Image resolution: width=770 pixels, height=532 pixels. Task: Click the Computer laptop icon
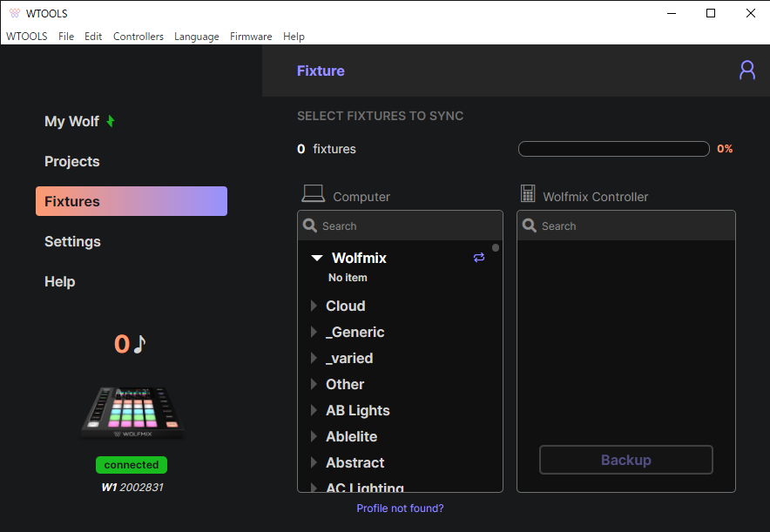coord(313,193)
